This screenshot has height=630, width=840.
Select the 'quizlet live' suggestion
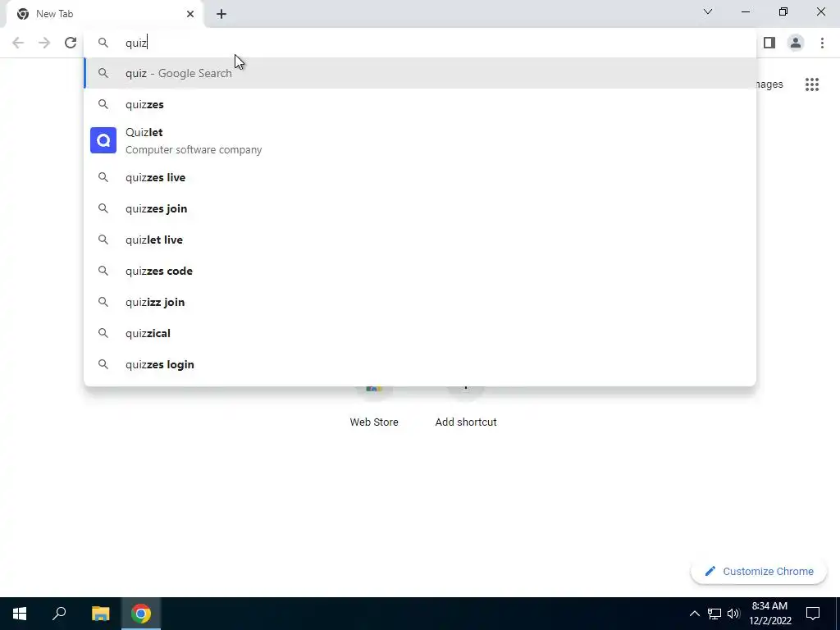coord(420,240)
